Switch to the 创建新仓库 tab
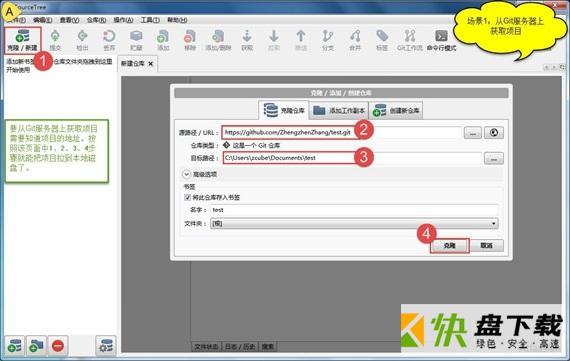Image resolution: width=570 pixels, height=361 pixels. coord(396,110)
